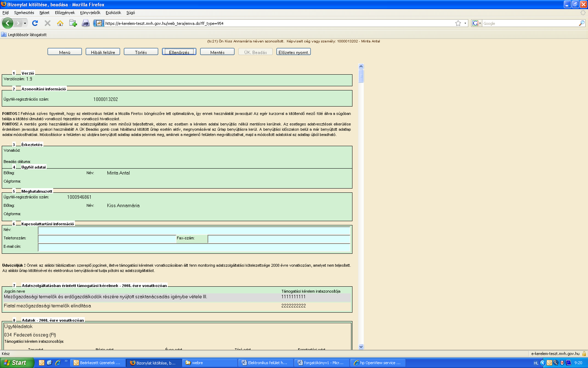Click the Törlés button
The width and height of the screenshot is (588, 368).
click(141, 52)
